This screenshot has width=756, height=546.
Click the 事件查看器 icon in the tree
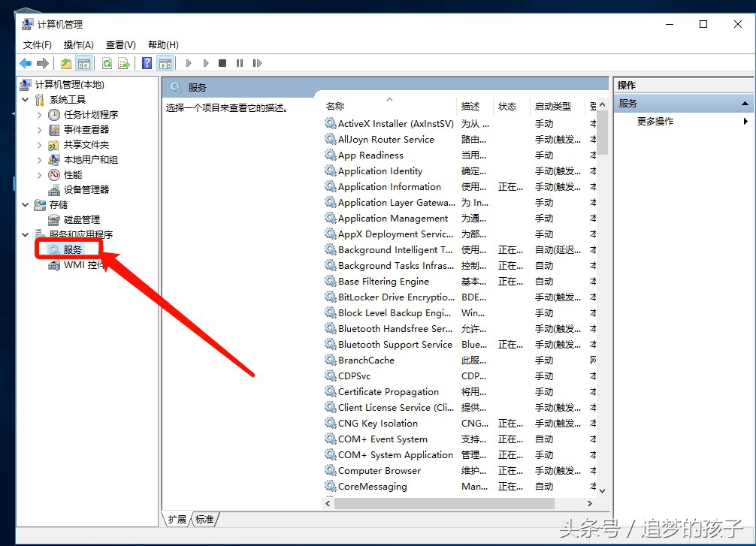tap(54, 130)
